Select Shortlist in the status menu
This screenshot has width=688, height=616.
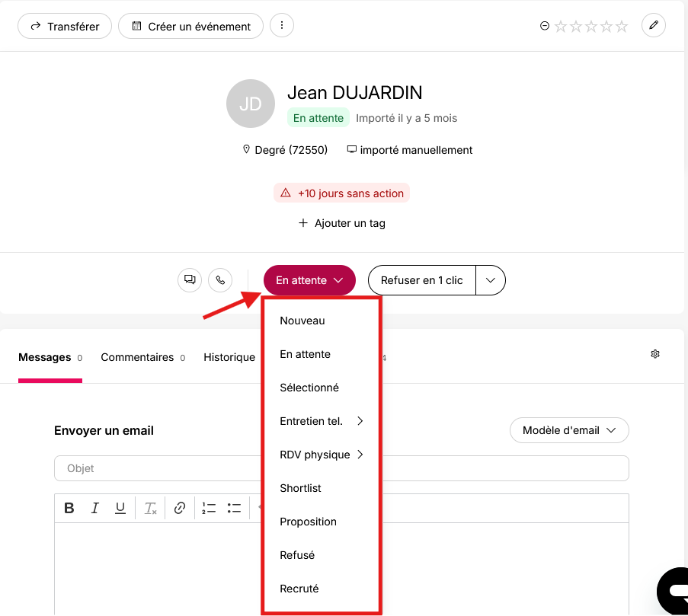point(300,488)
